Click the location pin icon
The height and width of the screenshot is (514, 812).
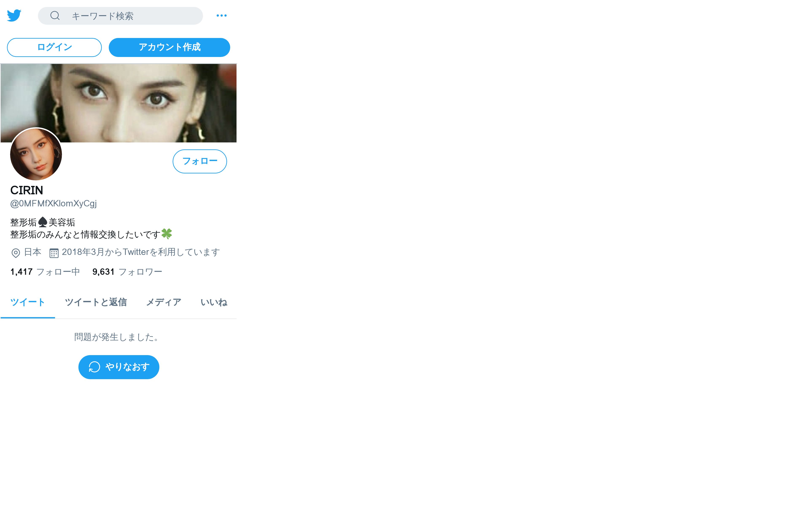click(x=16, y=253)
